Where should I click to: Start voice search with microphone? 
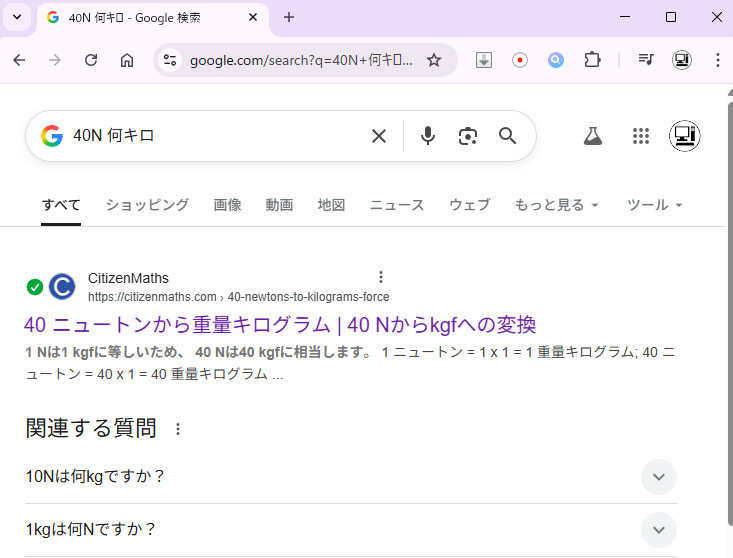point(427,136)
